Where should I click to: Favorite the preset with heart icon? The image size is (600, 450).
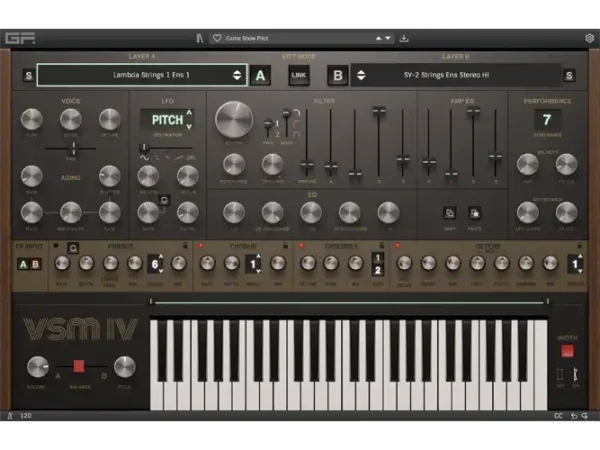(217, 38)
